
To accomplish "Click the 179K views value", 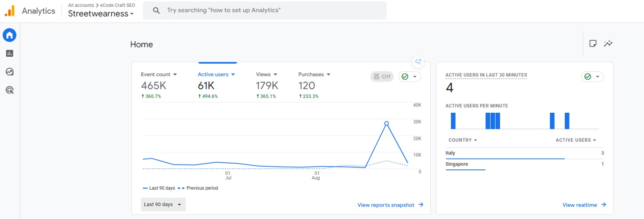I will (267, 86).
